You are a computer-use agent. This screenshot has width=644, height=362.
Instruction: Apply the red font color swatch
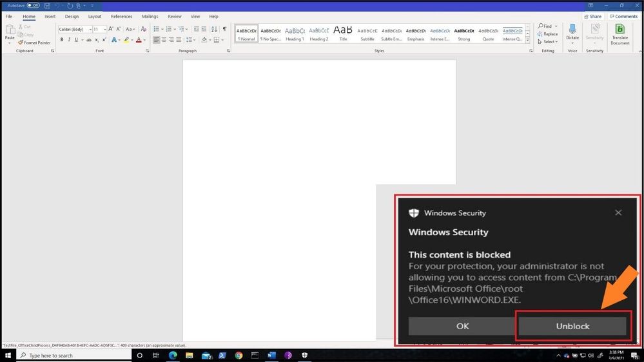click(x=139, y=40)
